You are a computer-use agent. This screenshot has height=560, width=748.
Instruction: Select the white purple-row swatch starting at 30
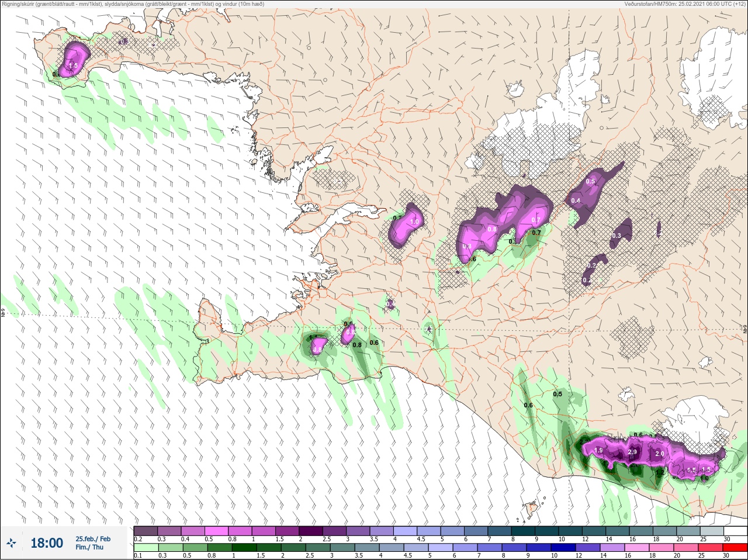tap(736, 531)
